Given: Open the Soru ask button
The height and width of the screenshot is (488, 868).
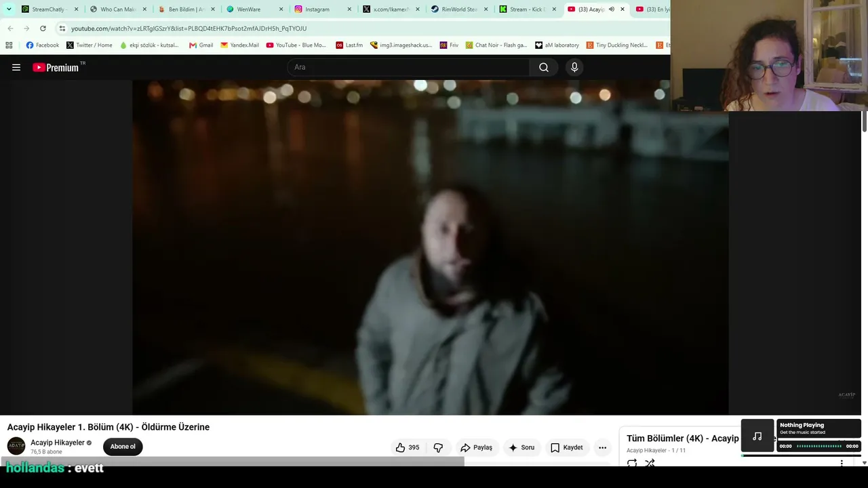Looking at the screenshot, I should pyautogui.click(x=521, y=447).
